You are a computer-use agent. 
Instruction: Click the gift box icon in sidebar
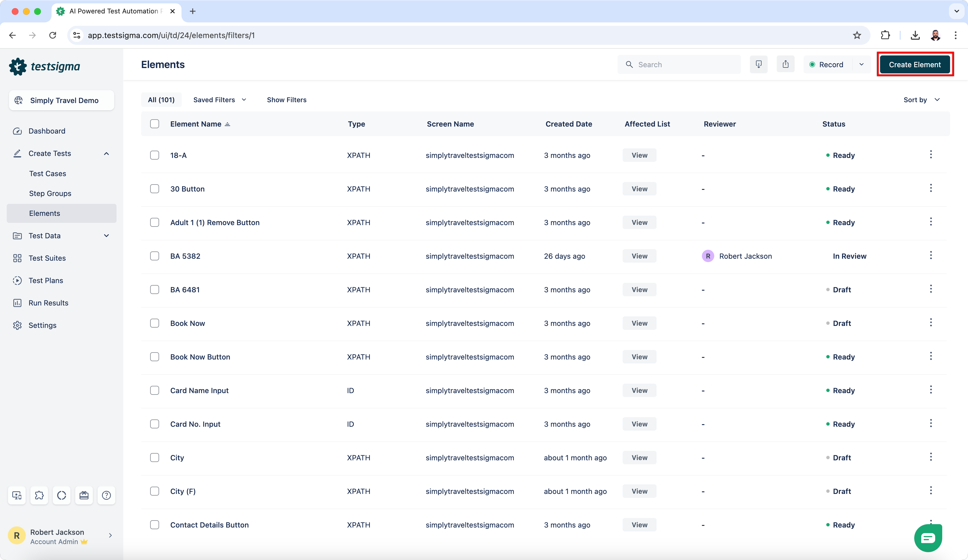tap(84, 495)
